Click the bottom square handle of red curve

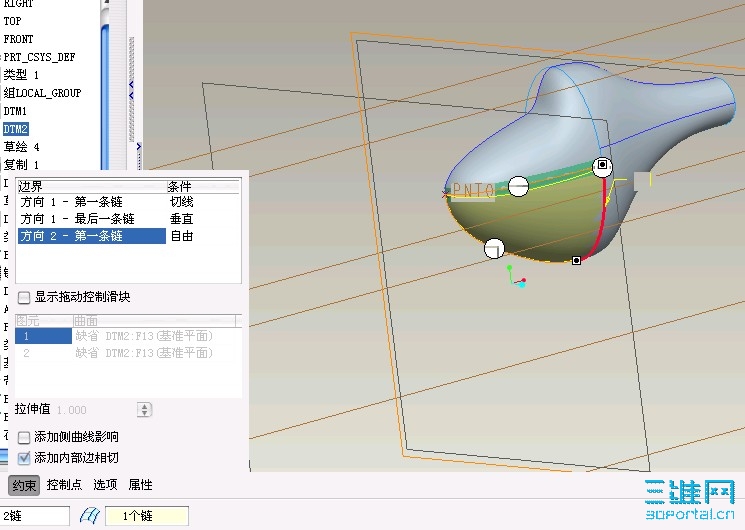tap(576, 260)
